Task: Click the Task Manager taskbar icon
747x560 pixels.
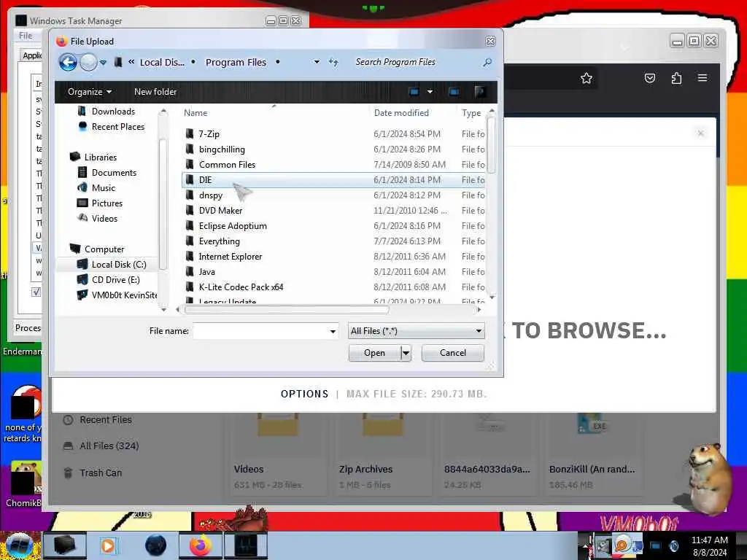Action: click(246, 545)
